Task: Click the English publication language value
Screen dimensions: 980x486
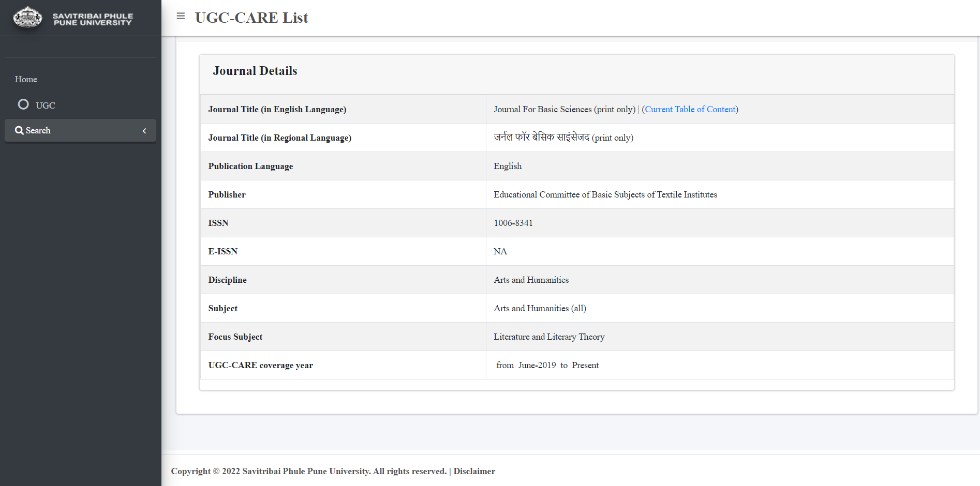Action: (508, 166)
